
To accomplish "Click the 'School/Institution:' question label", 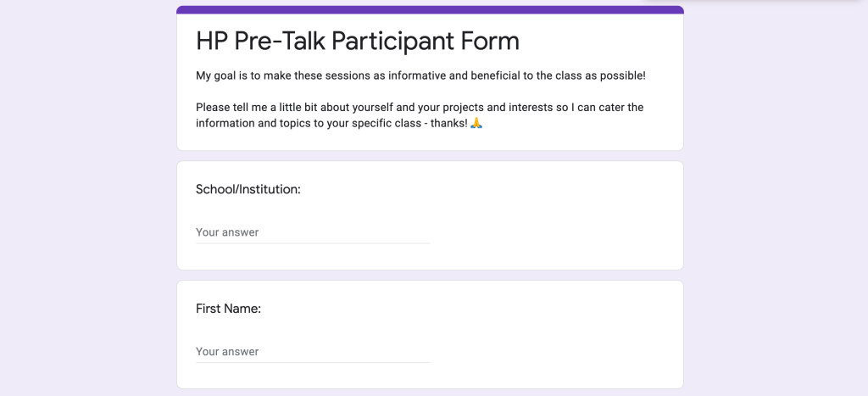I will 248,190.
